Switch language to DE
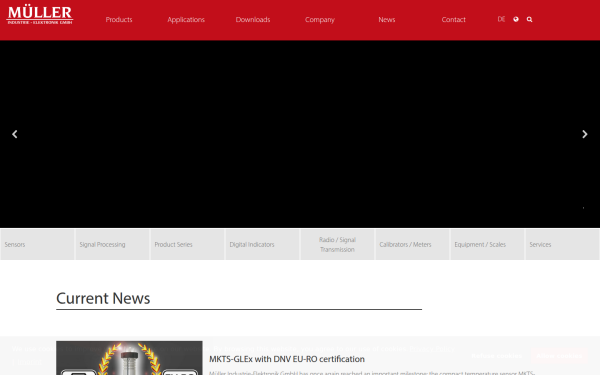 (x=501, y=19)
